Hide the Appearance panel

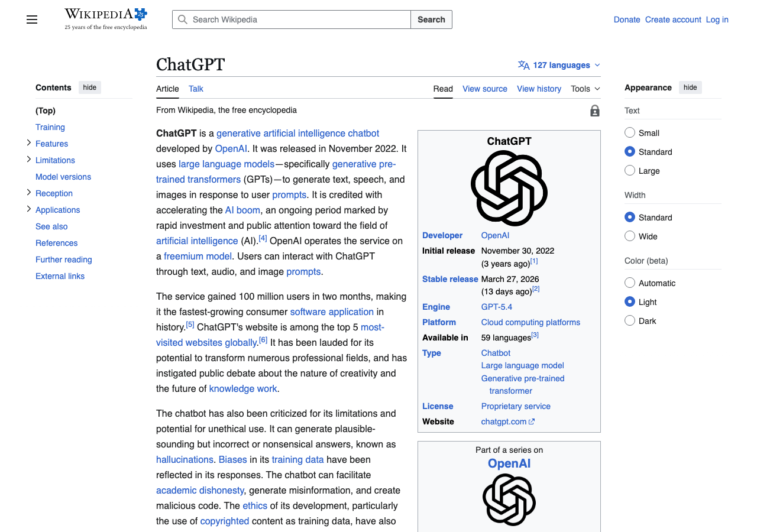point(690,87)
